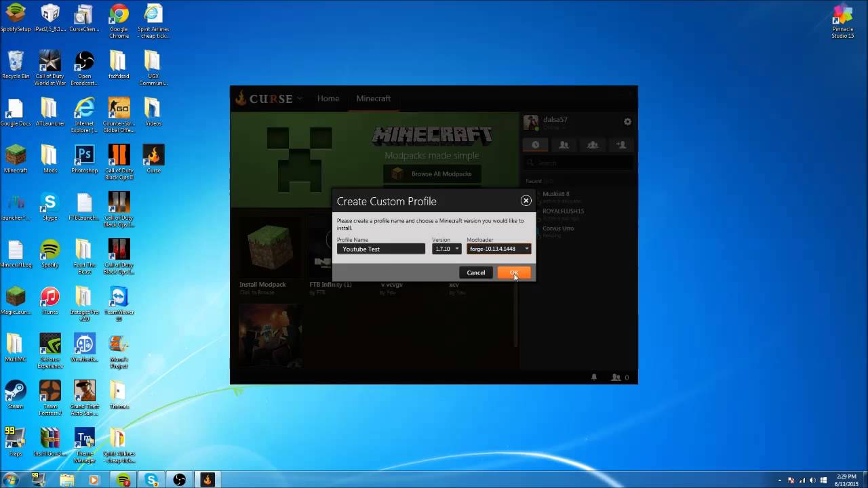The image size is (868, 488).
Task: Open the Google Docs desktop shortcut
Action: (15, 112)
